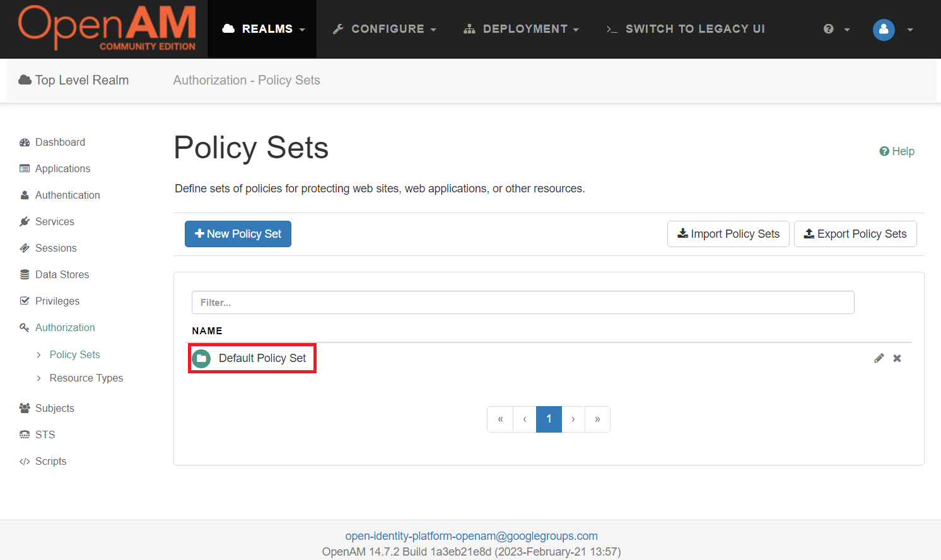Focus the Filter input field
The width and height of the screenshot is (941, 560).
click(x=523, y=303)
